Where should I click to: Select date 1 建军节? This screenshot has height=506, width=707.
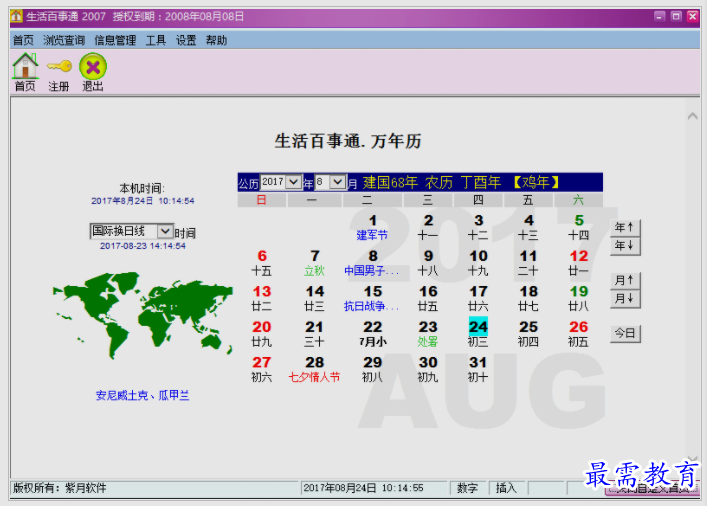[372, 227]
